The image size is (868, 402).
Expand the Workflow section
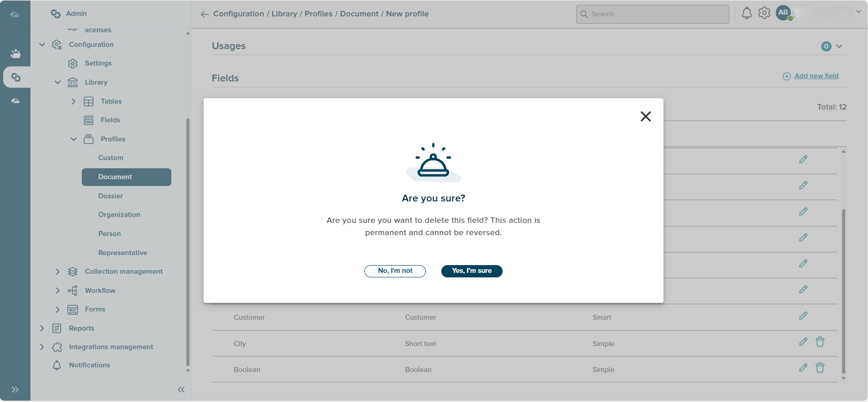(58, 291)
